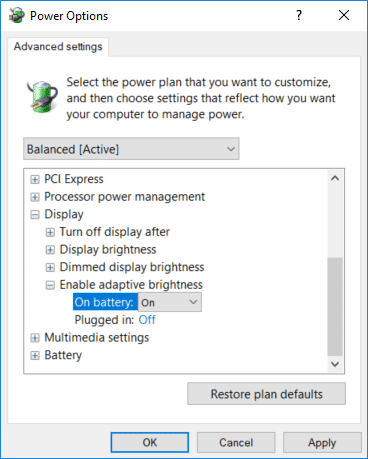The width and height of the screenshot is (368, 459).
Task: Select the Advanced settings tab
Action: click(58, 47)
